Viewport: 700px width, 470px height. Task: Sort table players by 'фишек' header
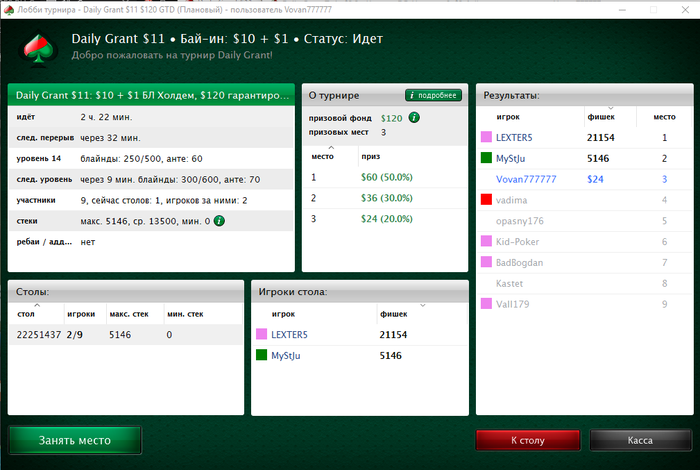[x=394, y=314]
